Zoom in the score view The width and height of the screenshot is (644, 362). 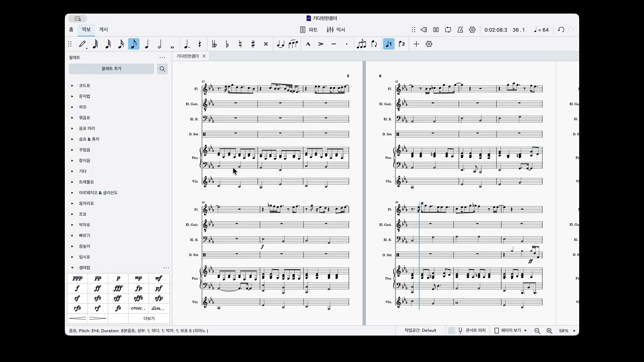tap(549, 331)
